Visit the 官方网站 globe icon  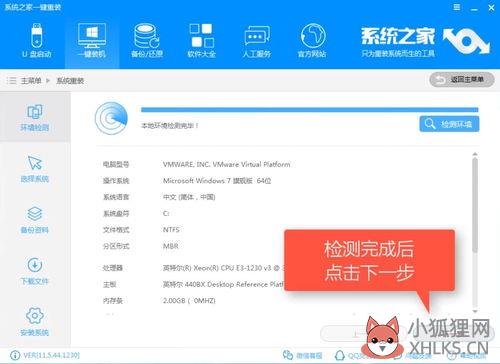(312, 41)
